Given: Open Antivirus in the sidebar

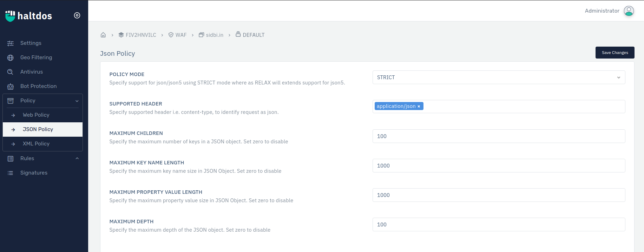Looking at the screenshot, I should coord(32,72).
